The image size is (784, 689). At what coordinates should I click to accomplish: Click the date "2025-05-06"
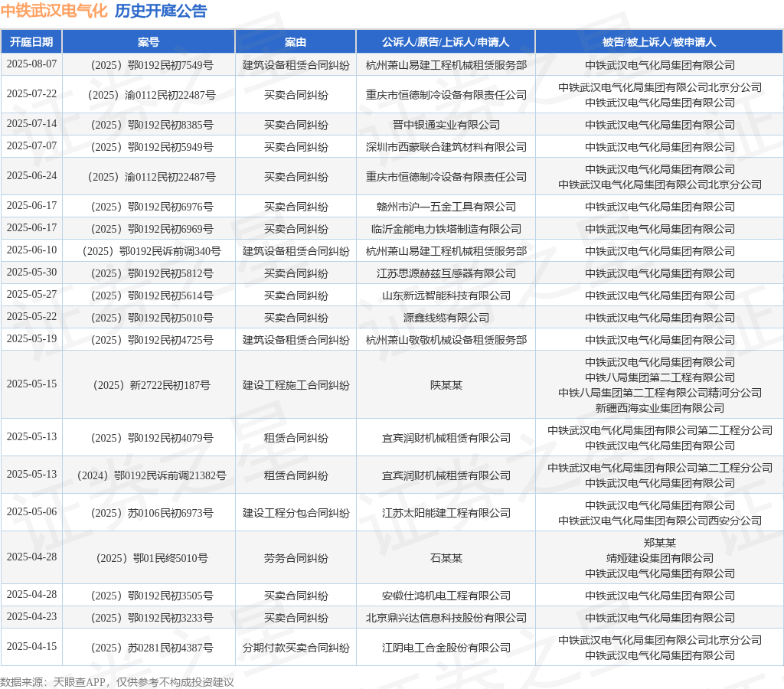[31, 512]
